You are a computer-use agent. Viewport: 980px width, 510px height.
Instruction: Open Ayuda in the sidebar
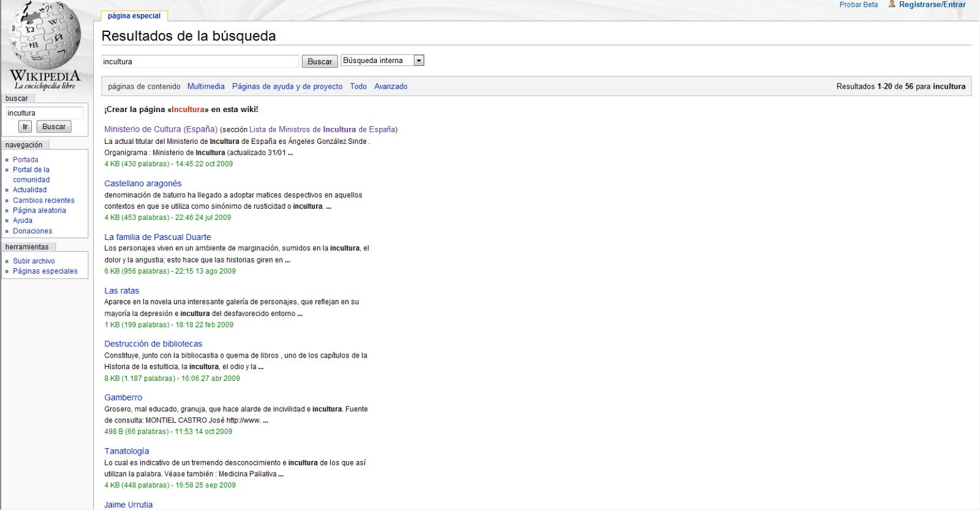(23, 220)
